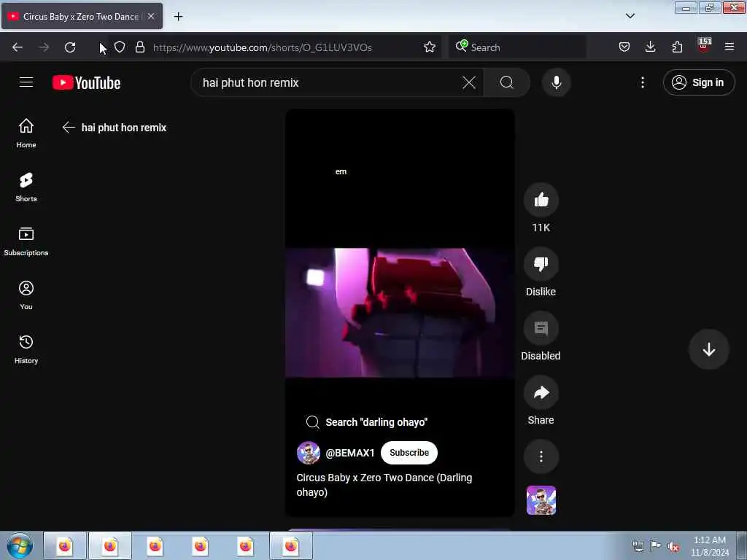Open the extension showing 151 badge
Screen dimensions: 747x560
click(704, 46)
